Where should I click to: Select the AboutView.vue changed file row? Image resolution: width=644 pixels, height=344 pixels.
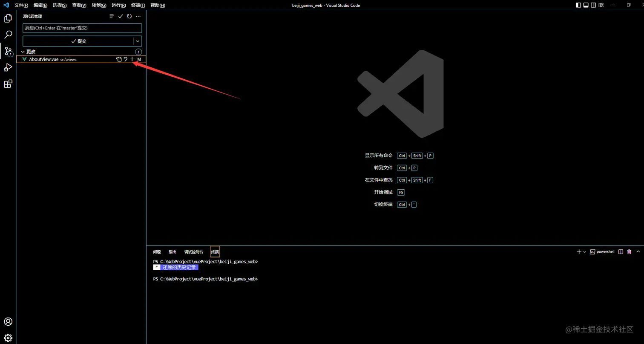click(81, 59)
